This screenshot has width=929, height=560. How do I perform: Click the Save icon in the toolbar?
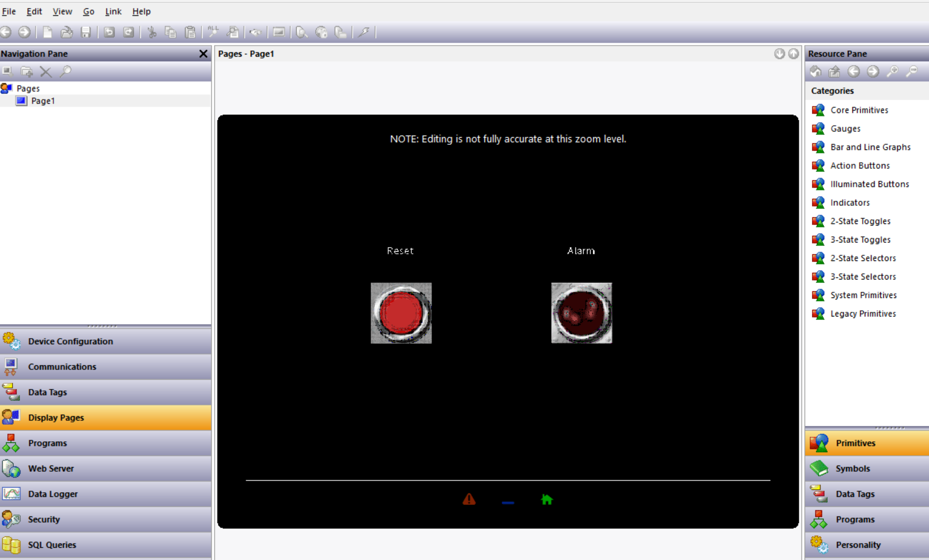(86, 32)
